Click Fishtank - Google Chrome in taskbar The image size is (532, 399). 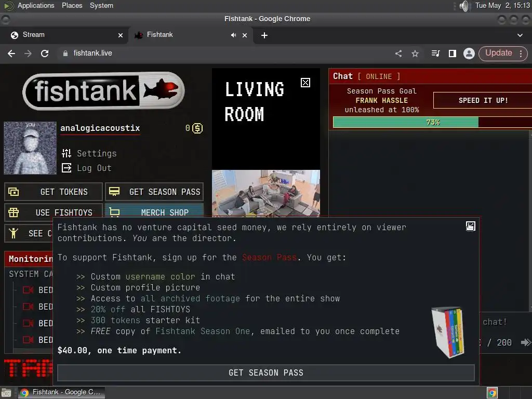61,393
